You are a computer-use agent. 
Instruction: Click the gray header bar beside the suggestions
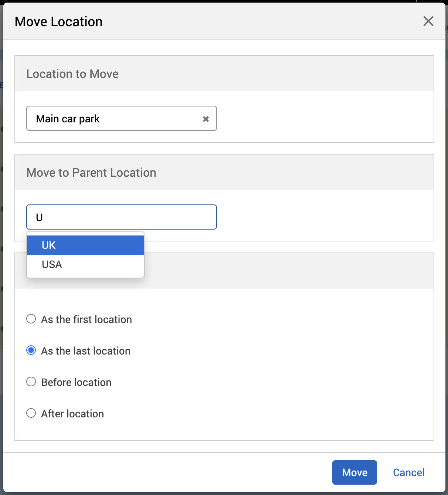288,271
